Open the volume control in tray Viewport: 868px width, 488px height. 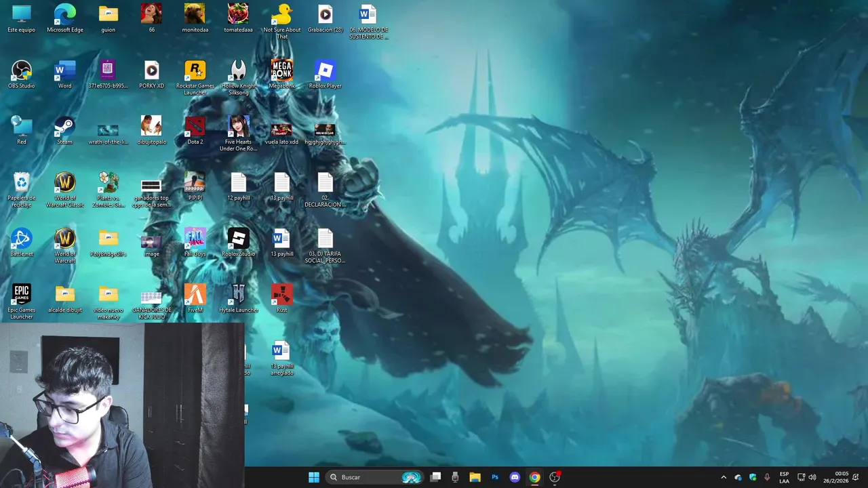tap(812, 477)
